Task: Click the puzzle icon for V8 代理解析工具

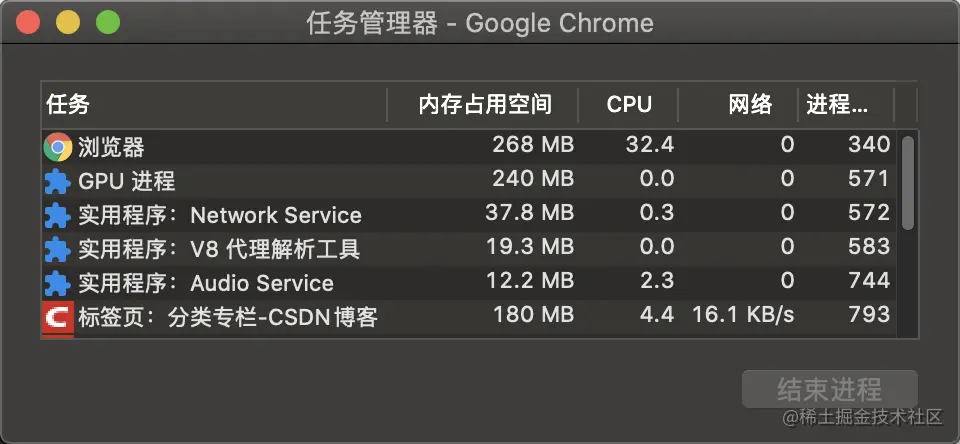Action: (x=58, y=249)
